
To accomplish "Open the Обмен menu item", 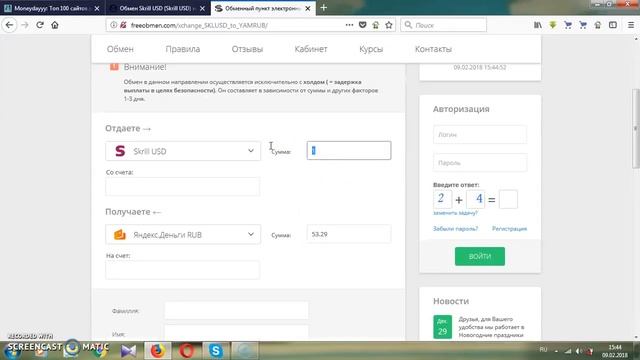I will click(120, 49).
